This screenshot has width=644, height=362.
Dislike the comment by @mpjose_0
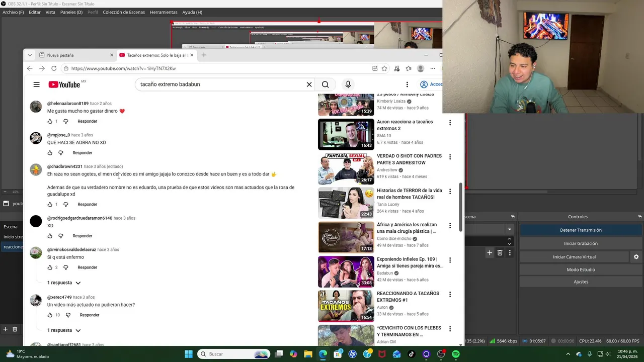60,153
